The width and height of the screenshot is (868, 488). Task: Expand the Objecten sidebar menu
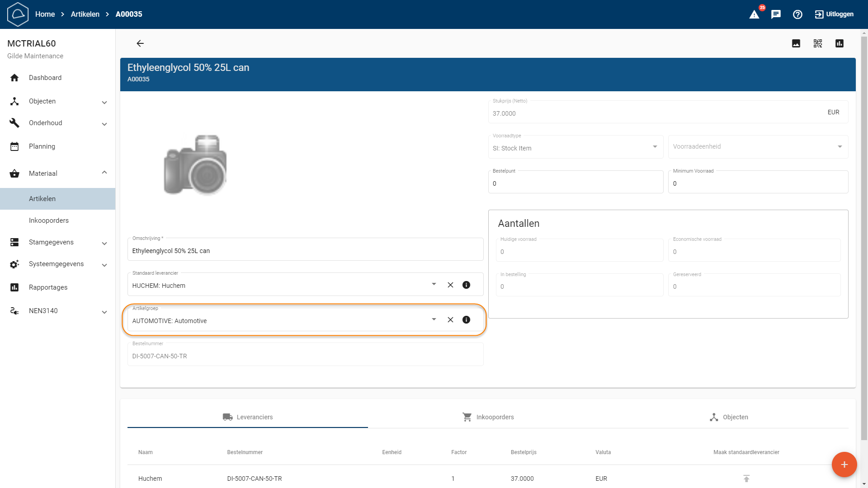[104, 102]
